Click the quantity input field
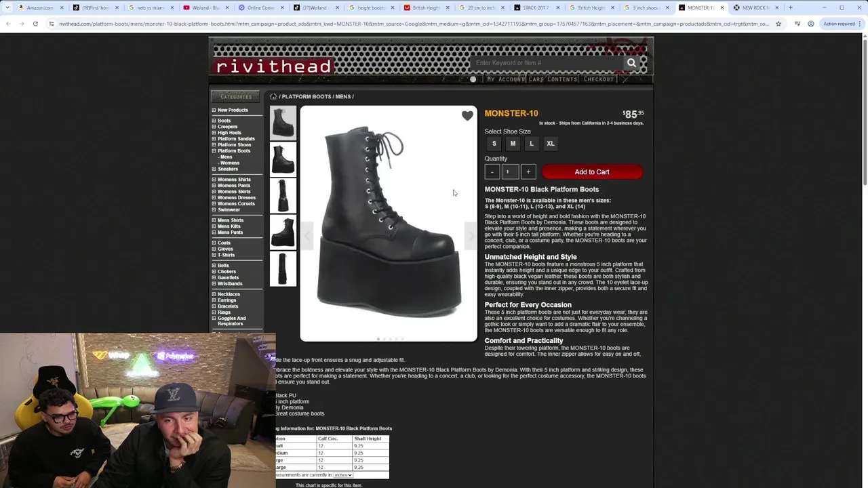Viewport: 868px width, 488px height. (x=510, y=172)
